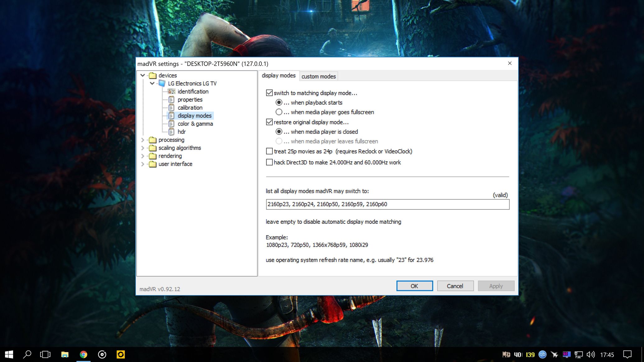Select when media player is closed

click(279, 132)
